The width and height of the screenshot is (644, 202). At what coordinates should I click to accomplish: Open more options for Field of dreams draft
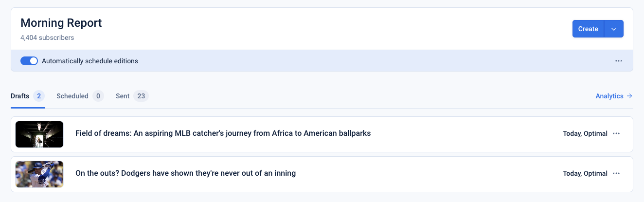616,133
